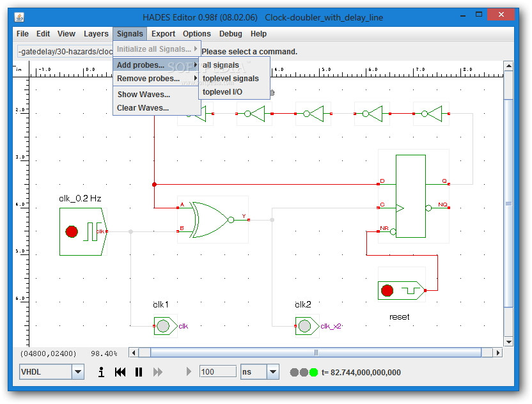Toggle the reset pulse switch
The height and width of the screenshot is (404, 532).
coord(402,291)
